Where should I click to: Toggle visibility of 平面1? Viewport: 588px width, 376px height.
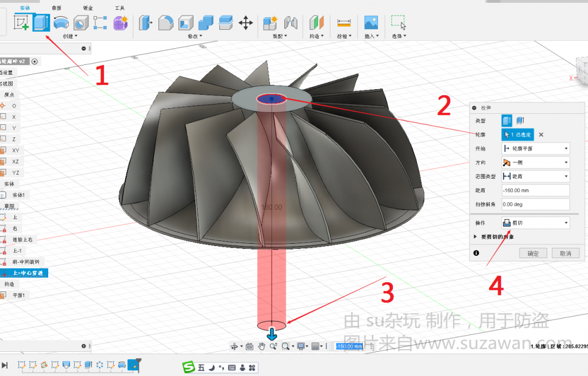pos(3,296)
